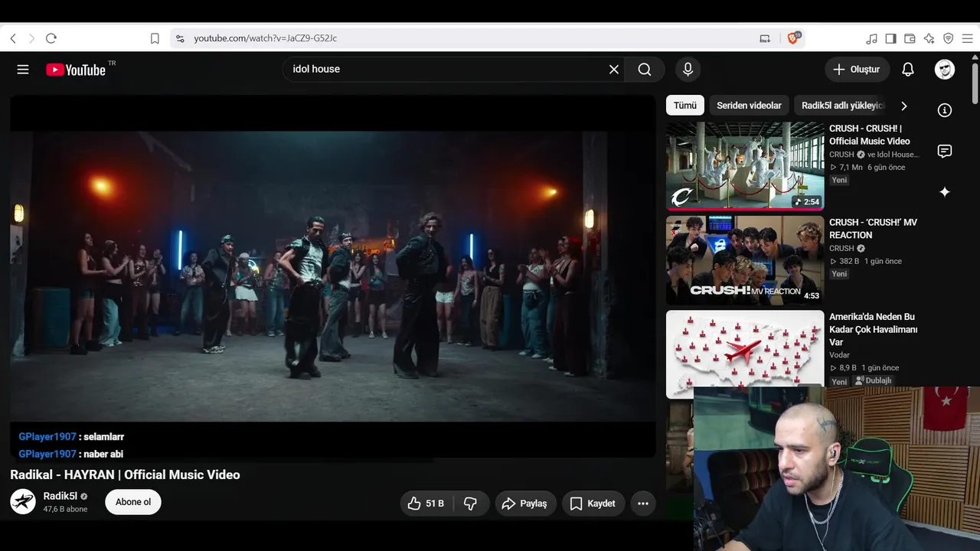The height and width of the screenshot is (551, 980).
Task: Click the install app icon in address bar
Action: (765, 38)
